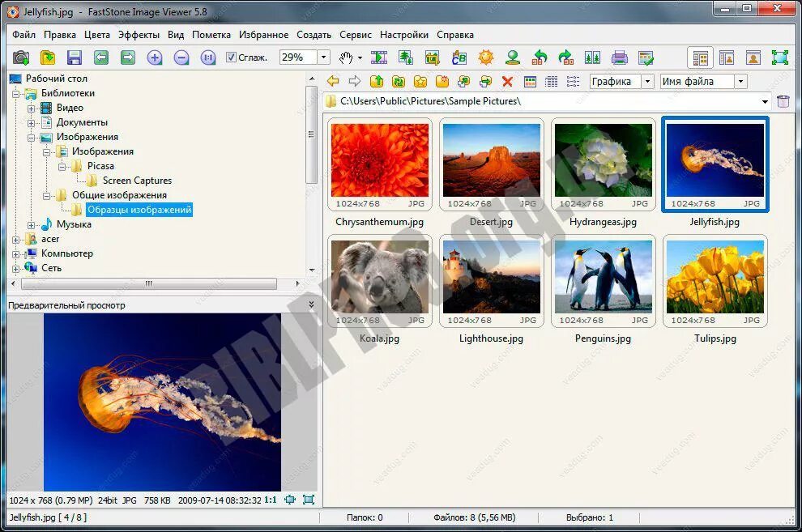Open the Файл menu
This screenshot has height=532, width=802.
tap(24, 35)
